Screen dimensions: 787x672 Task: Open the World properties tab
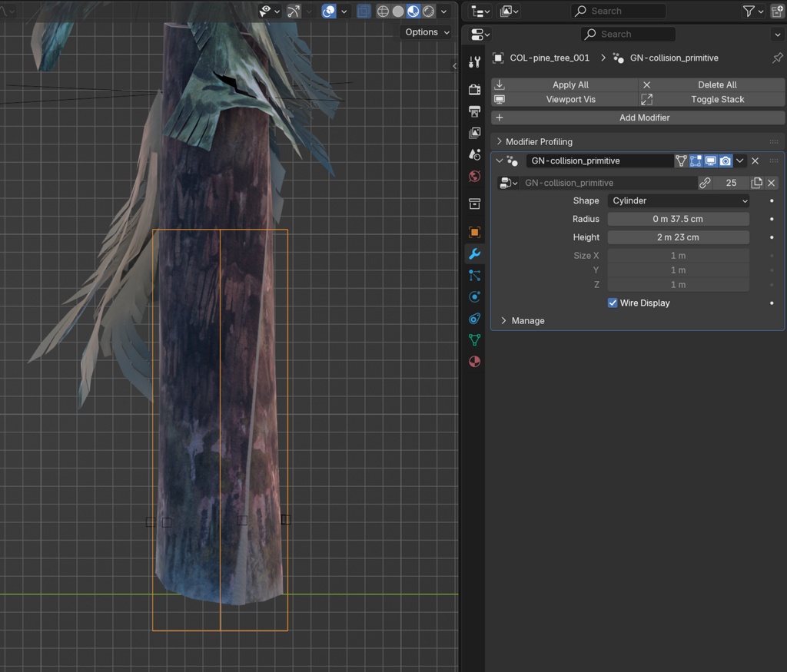click(475, 177)
